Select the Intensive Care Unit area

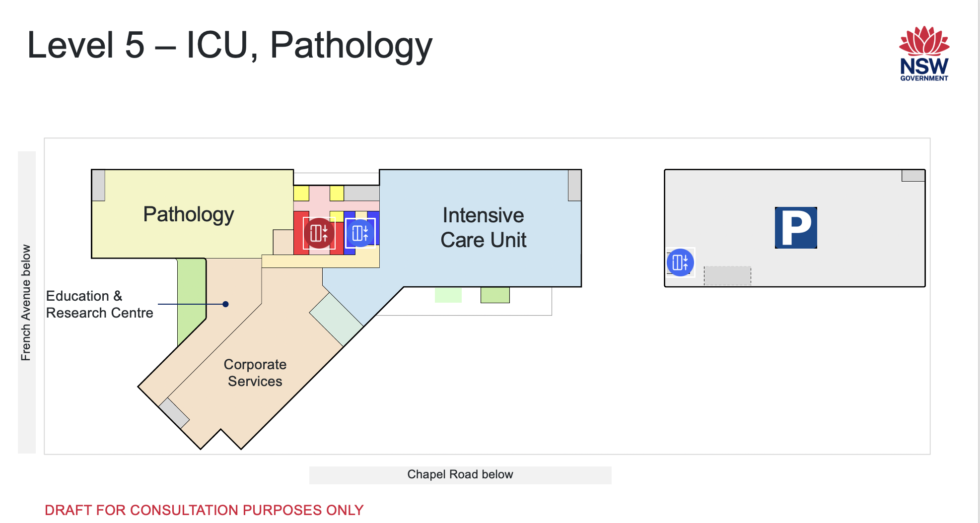point(483,228)
